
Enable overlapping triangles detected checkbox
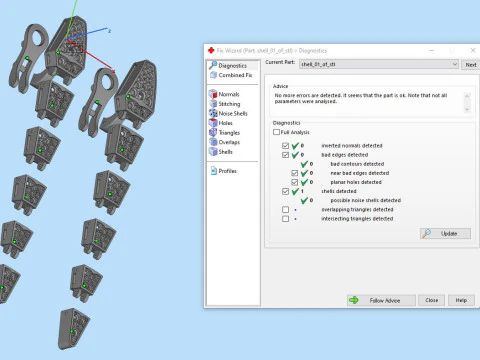285,209
